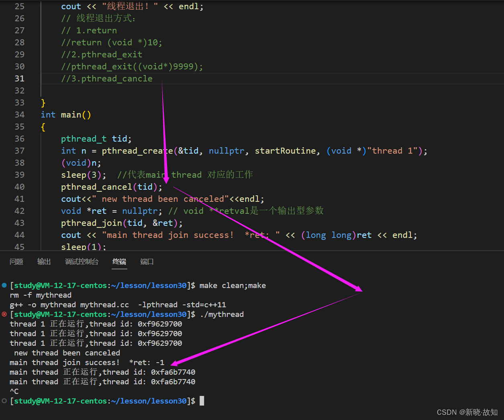Screen dimensions: 504x420
Task: Click the grey dot beside the last terminal prompt
Action: click(x=4, y=401)
